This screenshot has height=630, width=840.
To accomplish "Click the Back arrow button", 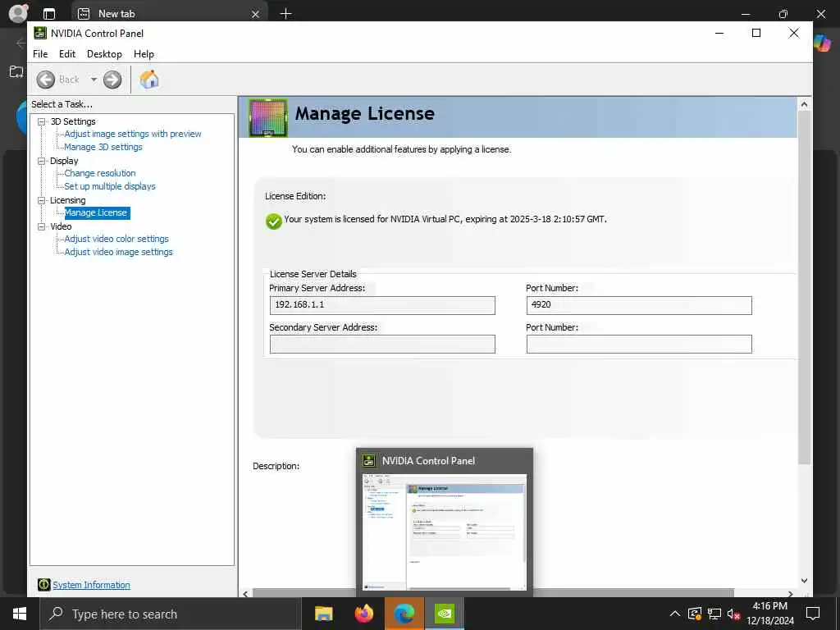I will [46, 80].
